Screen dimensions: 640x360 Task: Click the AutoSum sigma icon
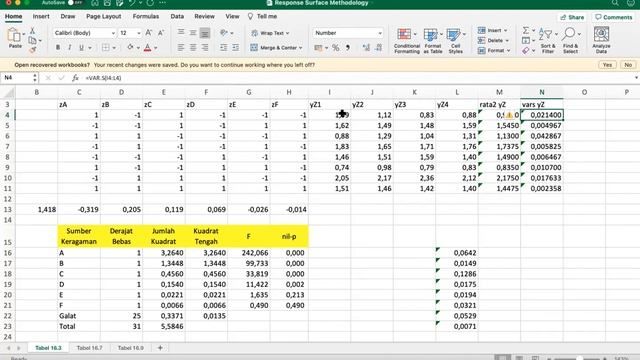526,30
